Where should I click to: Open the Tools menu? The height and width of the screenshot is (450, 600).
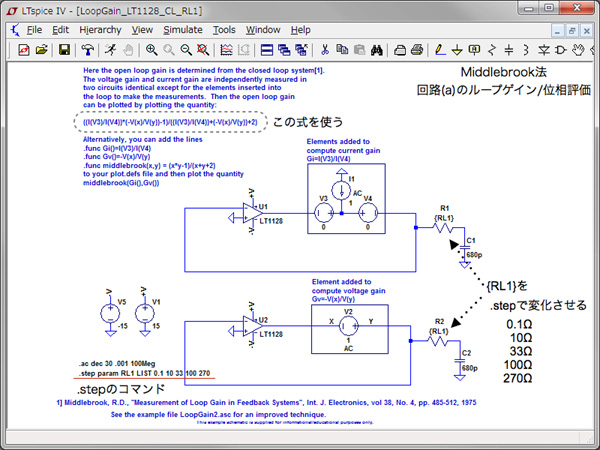coord(225,30)
